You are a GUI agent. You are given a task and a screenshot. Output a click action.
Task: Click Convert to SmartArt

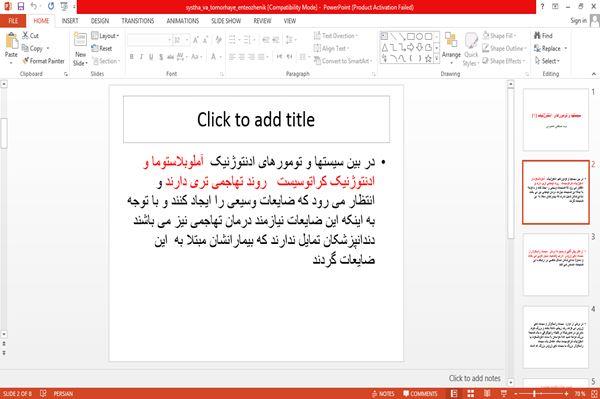343,61
